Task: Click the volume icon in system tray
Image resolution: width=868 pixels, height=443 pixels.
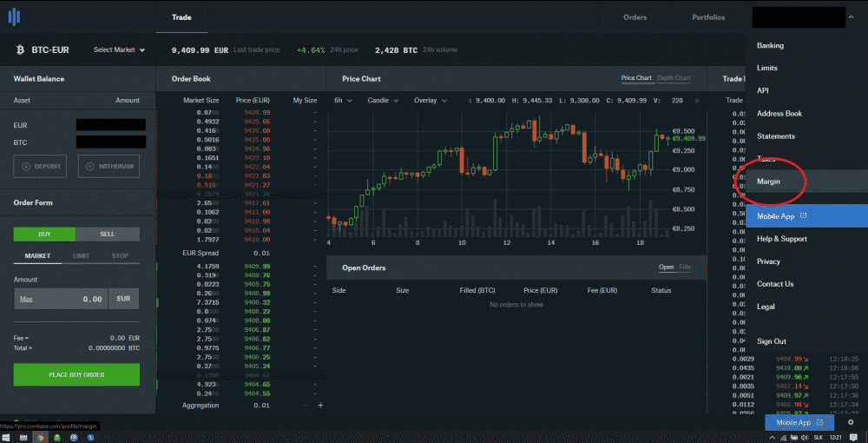Action: (803, 438)
